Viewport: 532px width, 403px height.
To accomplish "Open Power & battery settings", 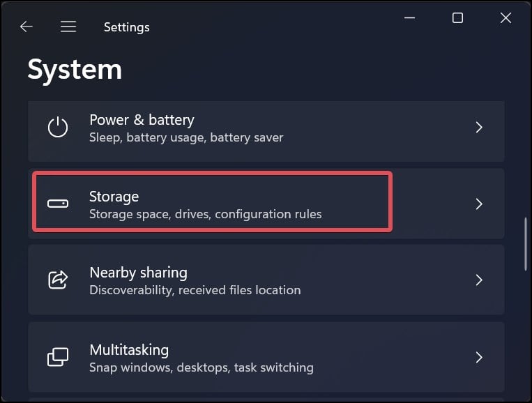I will [142, 120].
